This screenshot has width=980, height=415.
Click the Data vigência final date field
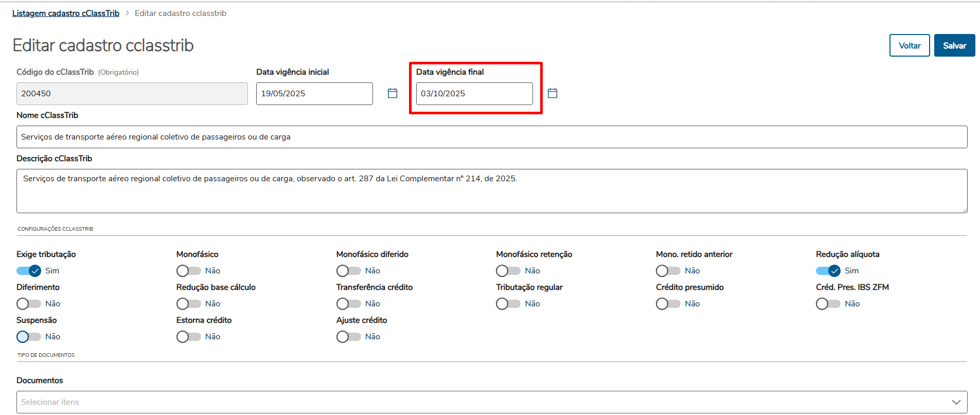click(x=474, y=94)
